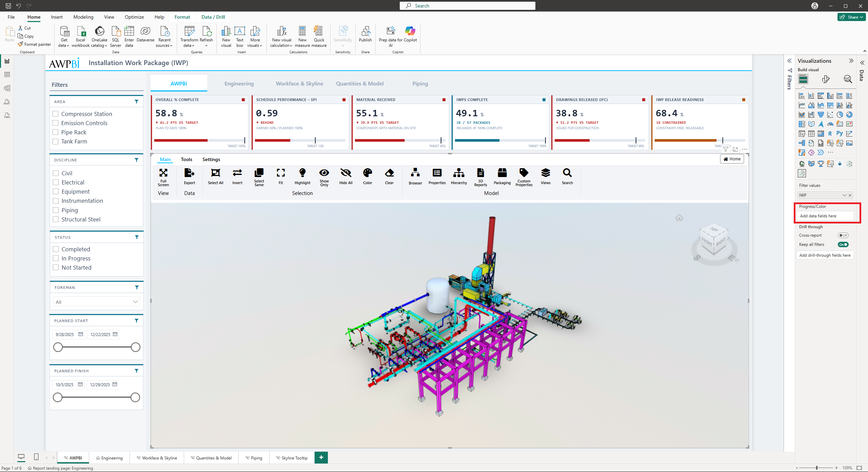Check the Emission Controls area filter
Screen dimensions: 868x472
click(56, 123)
